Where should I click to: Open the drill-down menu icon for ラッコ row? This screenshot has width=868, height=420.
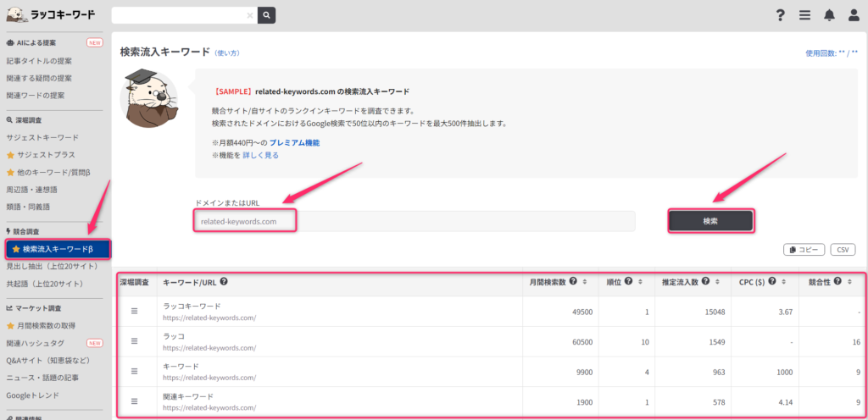click(134, 341)
